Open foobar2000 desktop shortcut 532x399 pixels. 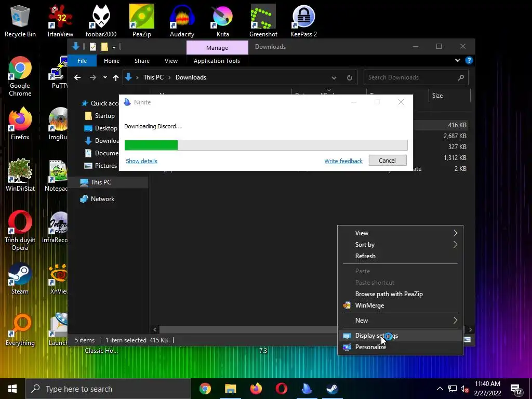click(x=101, y=21)
